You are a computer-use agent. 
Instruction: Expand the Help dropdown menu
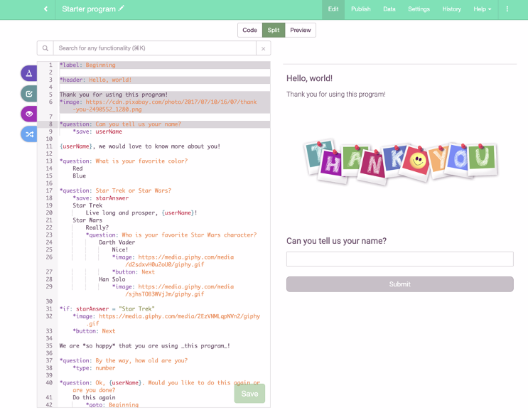(483, 9)
